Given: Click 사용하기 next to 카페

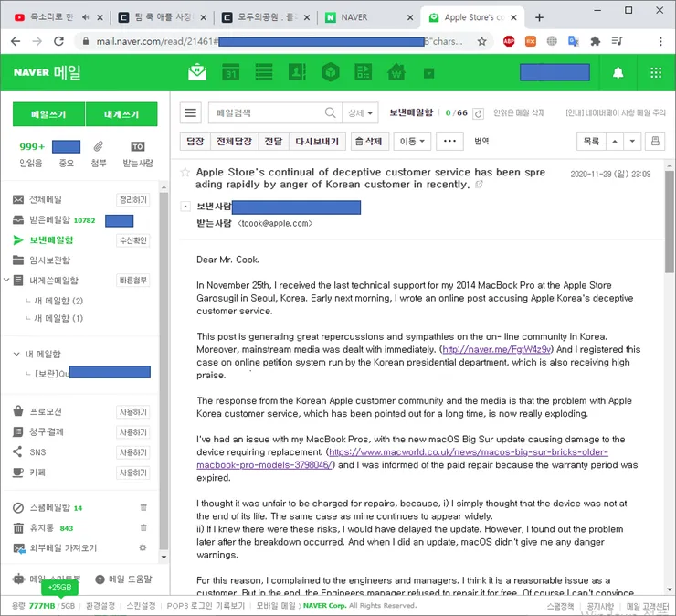Looking at the screenshot, I should (x=133, y=473).
